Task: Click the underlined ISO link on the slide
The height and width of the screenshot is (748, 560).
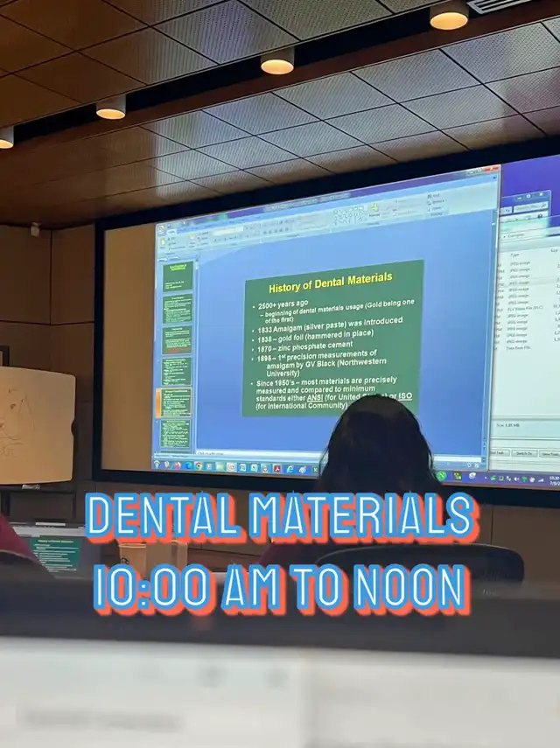Action: 404,395
